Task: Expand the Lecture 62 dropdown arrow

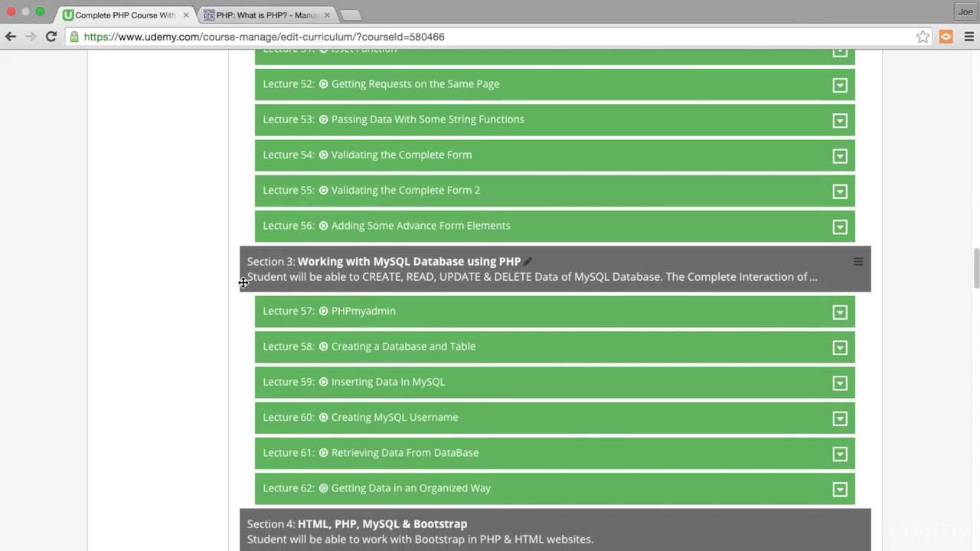Action: coord(840,489)
